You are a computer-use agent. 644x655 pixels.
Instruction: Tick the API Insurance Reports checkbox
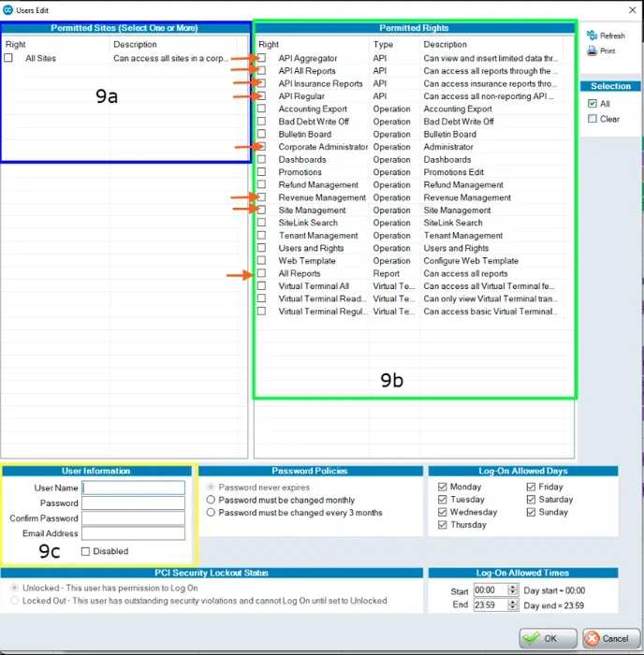[x=261, y=83]
